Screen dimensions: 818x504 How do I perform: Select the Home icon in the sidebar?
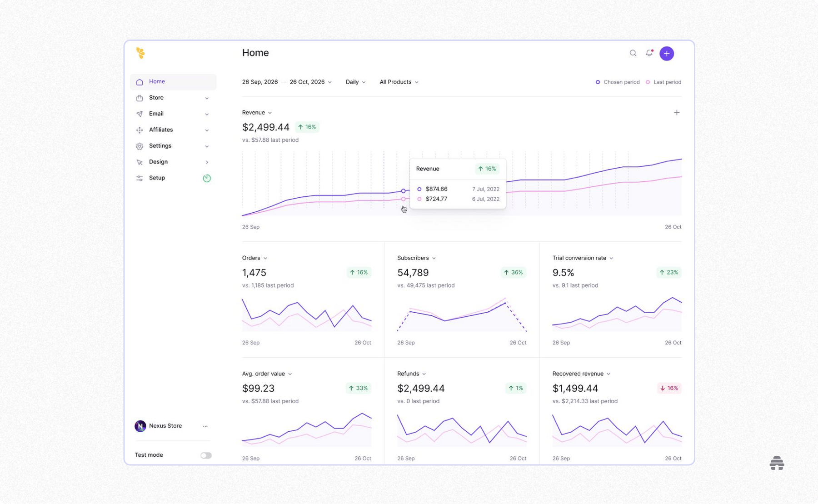click(x=140, y=82)
